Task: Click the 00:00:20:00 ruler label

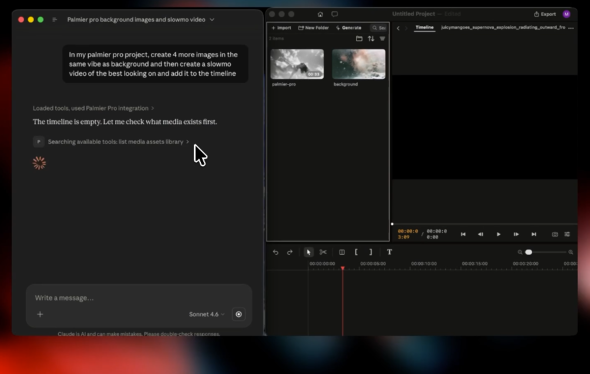Action: coord(525,264)
